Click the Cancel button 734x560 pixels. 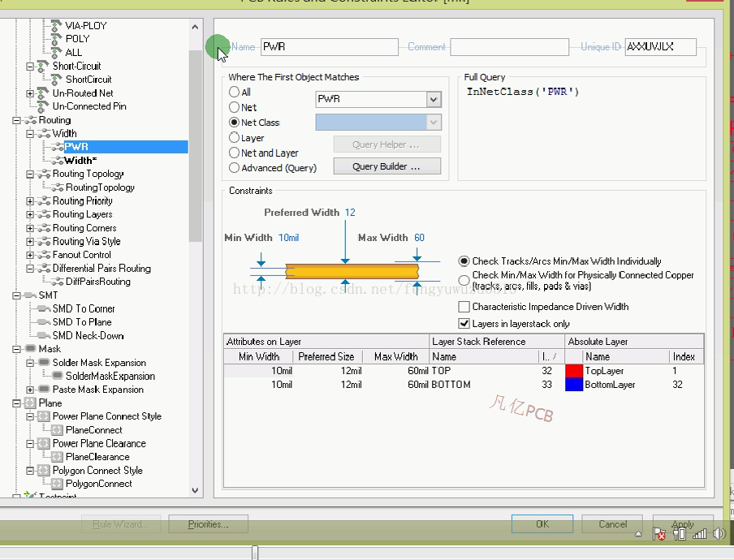click(612, 524)
